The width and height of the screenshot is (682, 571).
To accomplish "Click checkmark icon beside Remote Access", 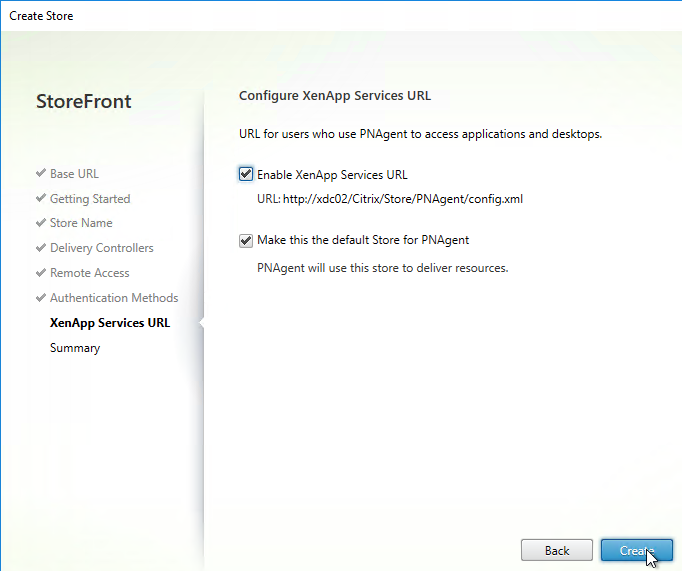I will point(41,273).
